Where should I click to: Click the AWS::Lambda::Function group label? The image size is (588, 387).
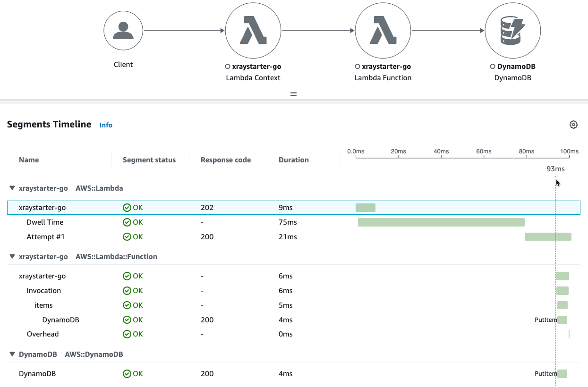[x=116, y=257]
